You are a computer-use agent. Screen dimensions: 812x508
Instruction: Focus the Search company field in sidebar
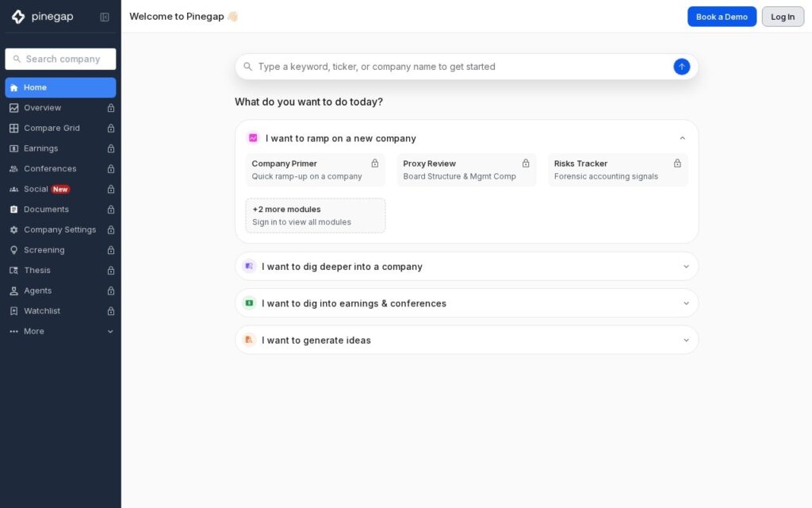tap(60, 59)
